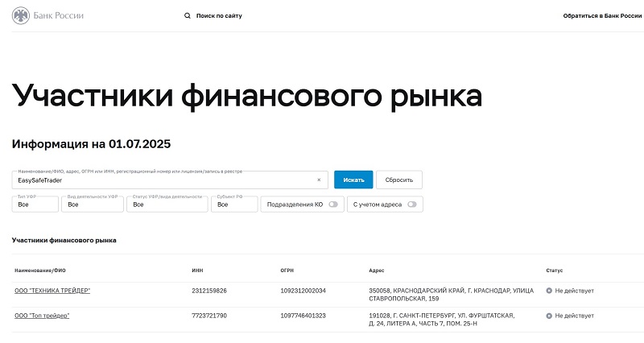This screenshot has width=644, height=343.
Task: Select INN value 7723721790
Action: tap(209, 316)
